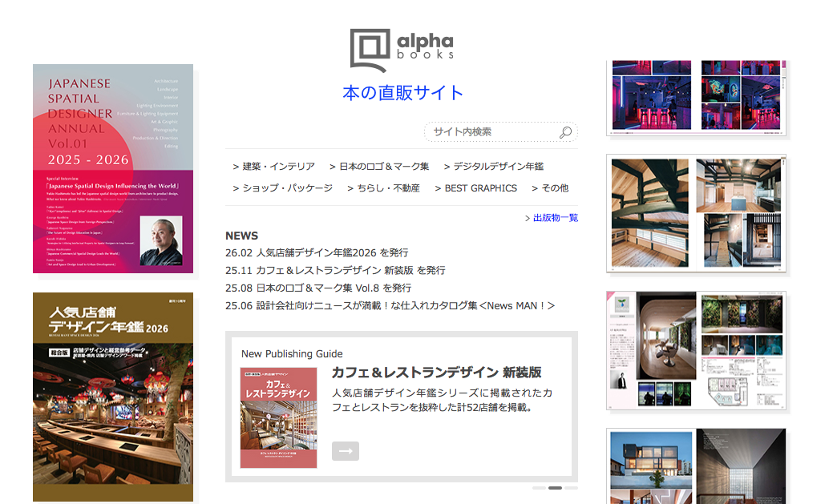The width and height of the screenshot is (833, 504).
Task: Select the third carousel pagination dot
Action: (572, 486)
